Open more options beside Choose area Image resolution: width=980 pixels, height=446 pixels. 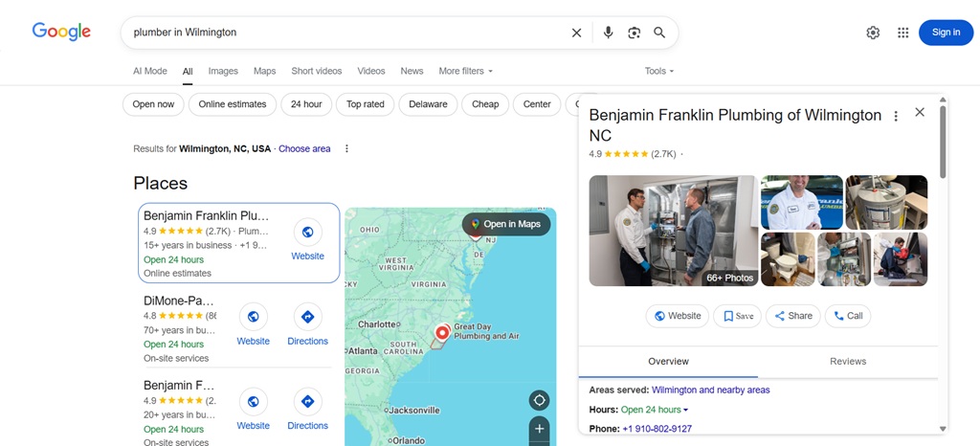click(x=346, y=148)
